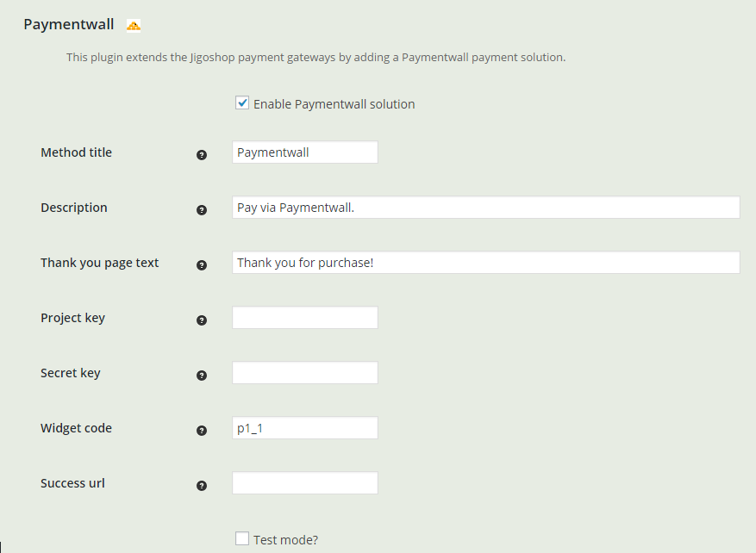Open help tooltip icon for Method title

[202, 155]
